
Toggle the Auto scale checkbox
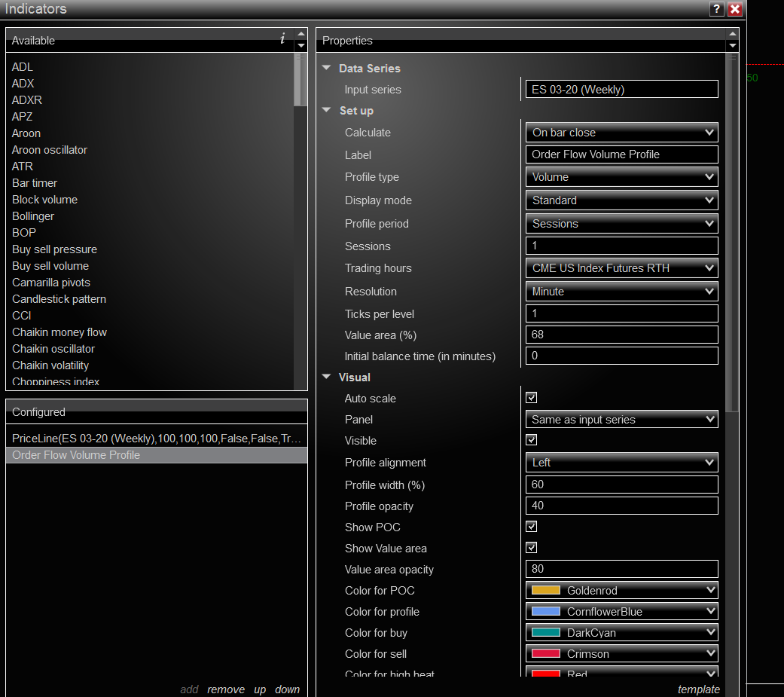pyautogui.click(x=532, y=398)
